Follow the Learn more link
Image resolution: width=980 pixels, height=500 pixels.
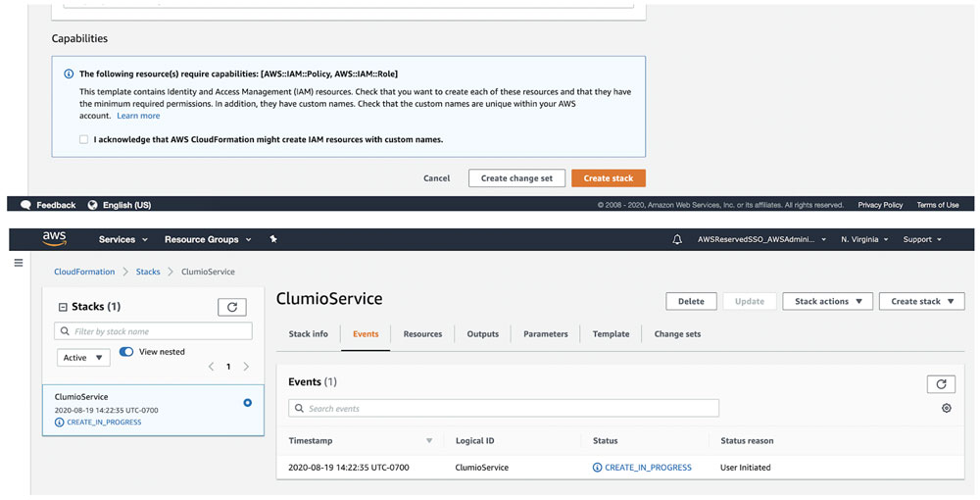pyautogui.click(x=138, y=116)
